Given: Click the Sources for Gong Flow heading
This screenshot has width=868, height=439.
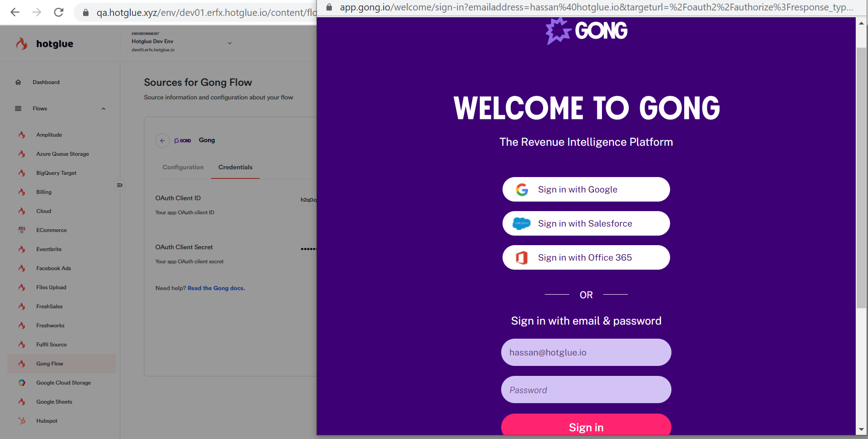Looking at the screenshot, I should coord(198,83).
